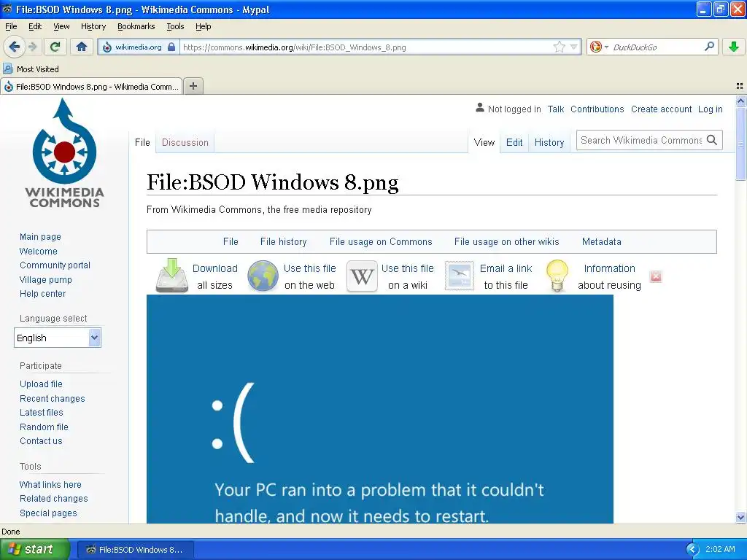747x560 pixels.
Task: Click the page scrollbar down arrow
Action: [740, 518]
